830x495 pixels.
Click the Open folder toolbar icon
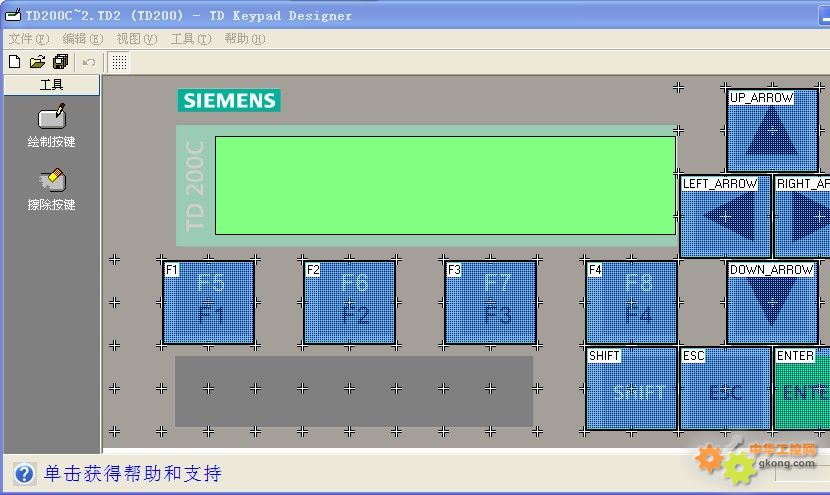coord(37,62)
